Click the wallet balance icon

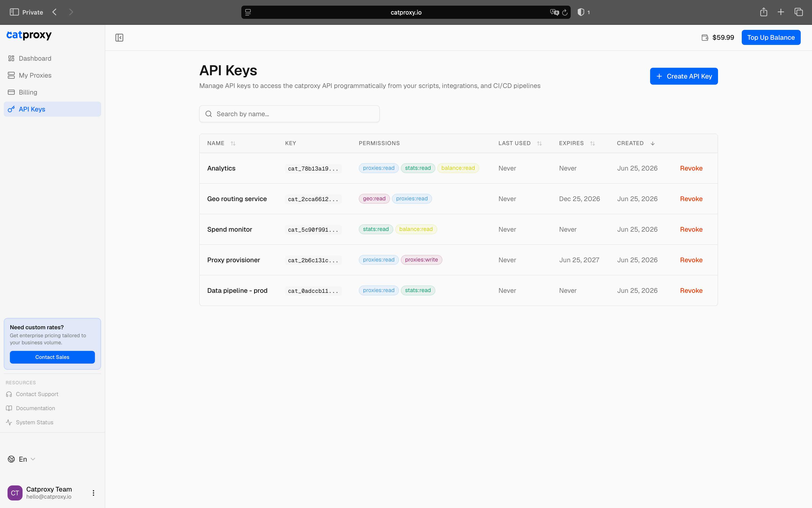(x=705, y=38)
